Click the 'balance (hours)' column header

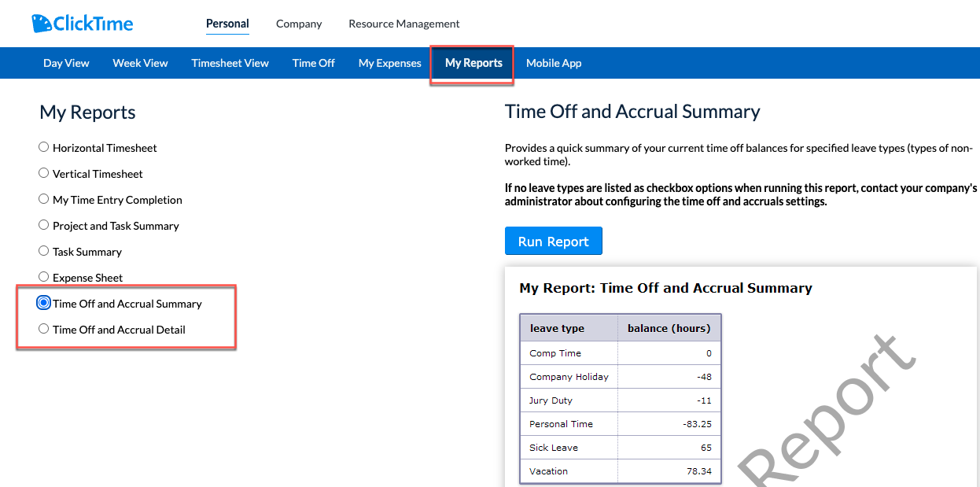point(669,328)
